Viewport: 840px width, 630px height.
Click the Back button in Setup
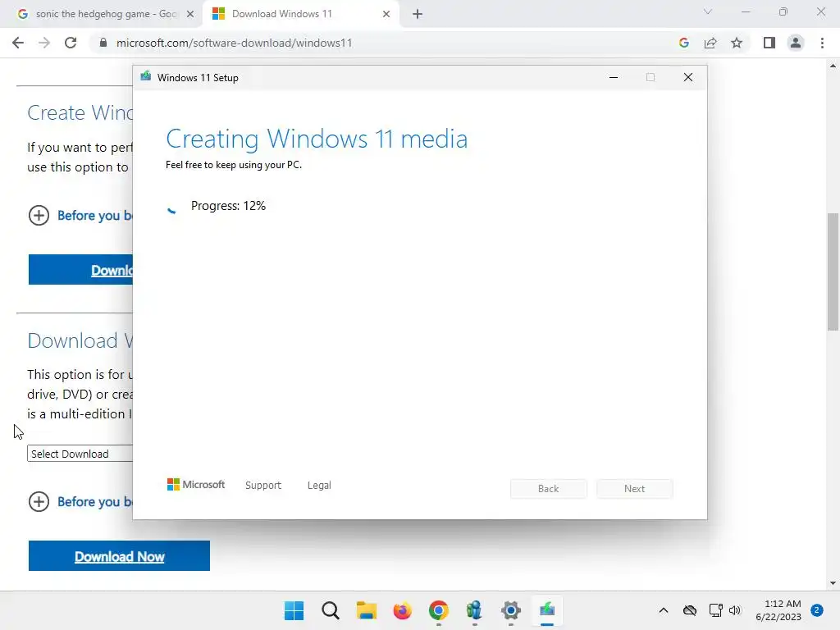click(x=549, y=489)
